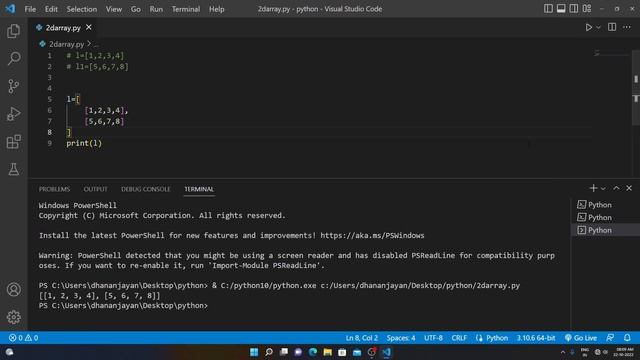Open the Accounts menu icon
The height and width of the screenshot is (360, 640).
[x=13, y=289]
